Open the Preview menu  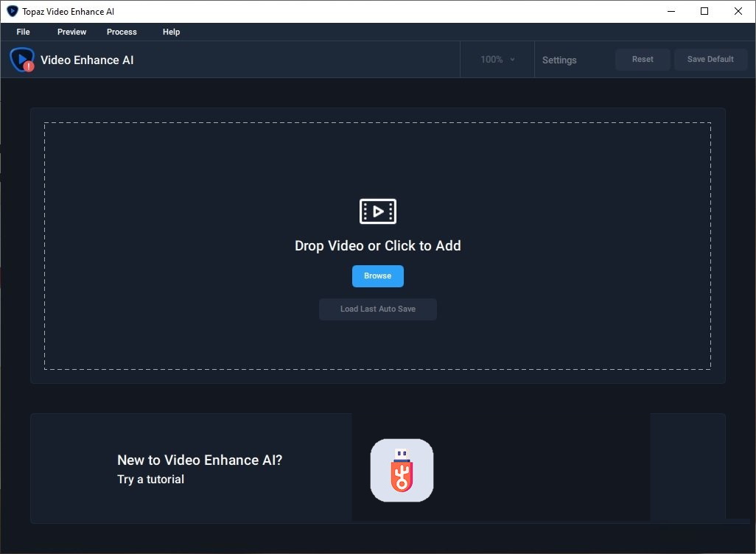click(x=71, y=32)
